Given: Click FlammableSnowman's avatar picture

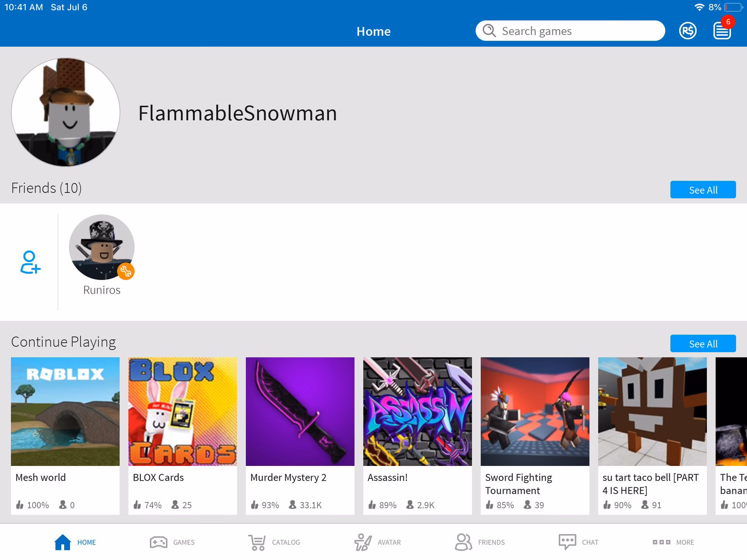Looking at the screenshot, I should tap(65, 112).
